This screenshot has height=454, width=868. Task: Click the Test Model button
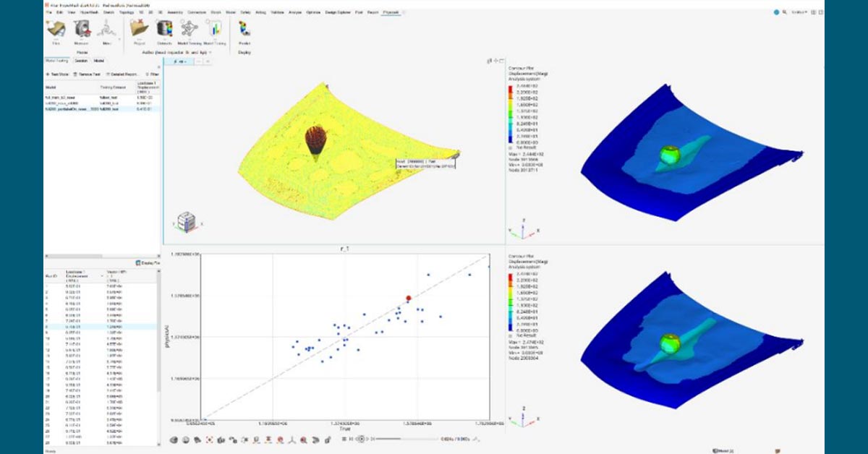(x=56, y=74)
